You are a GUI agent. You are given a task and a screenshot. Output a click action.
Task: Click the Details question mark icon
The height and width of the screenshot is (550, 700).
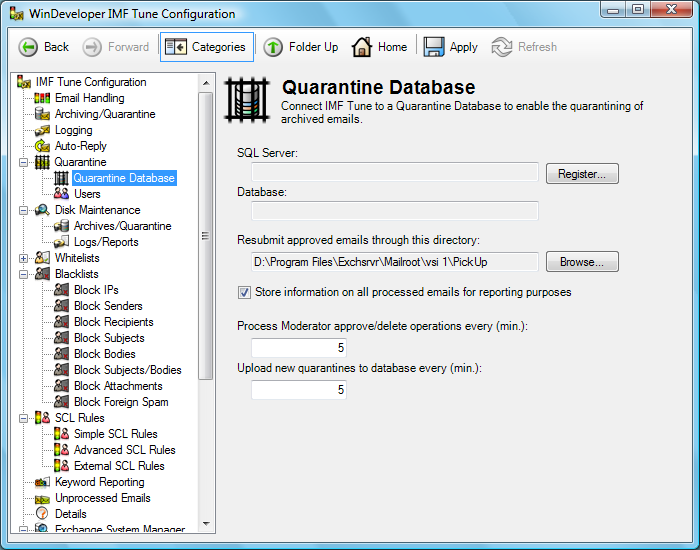(x=42, y=514)
